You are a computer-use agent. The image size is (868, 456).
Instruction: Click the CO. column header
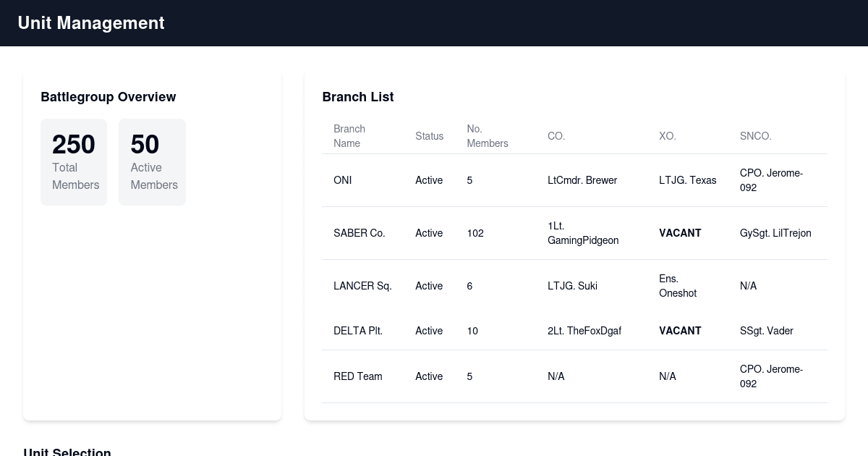(556, 136)
